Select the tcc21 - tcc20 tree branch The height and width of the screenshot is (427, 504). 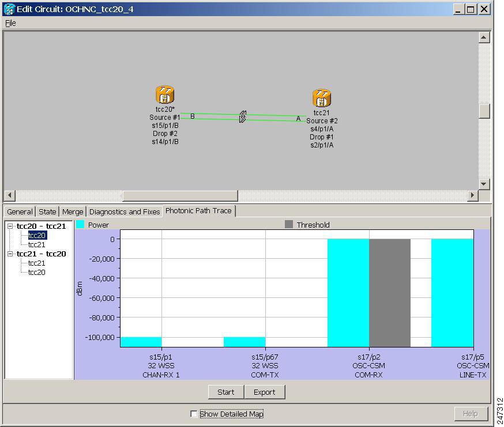click(41, 254)
